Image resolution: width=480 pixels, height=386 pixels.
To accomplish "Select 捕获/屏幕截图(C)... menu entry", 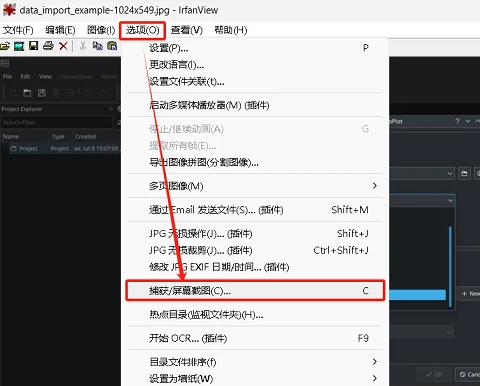I will click(255, 291).
